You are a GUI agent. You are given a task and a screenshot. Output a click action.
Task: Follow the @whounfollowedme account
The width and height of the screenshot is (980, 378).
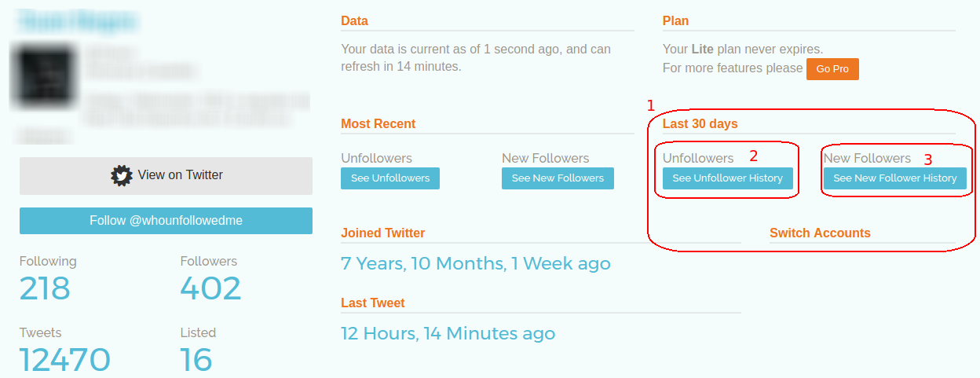[166, 221]
